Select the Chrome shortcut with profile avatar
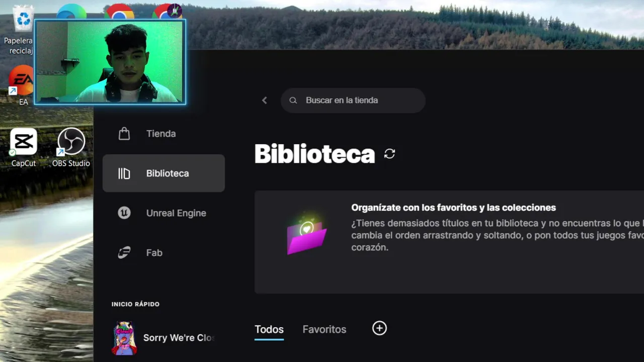The width and height of the screenshot is (644, 362). coord(167,12)
